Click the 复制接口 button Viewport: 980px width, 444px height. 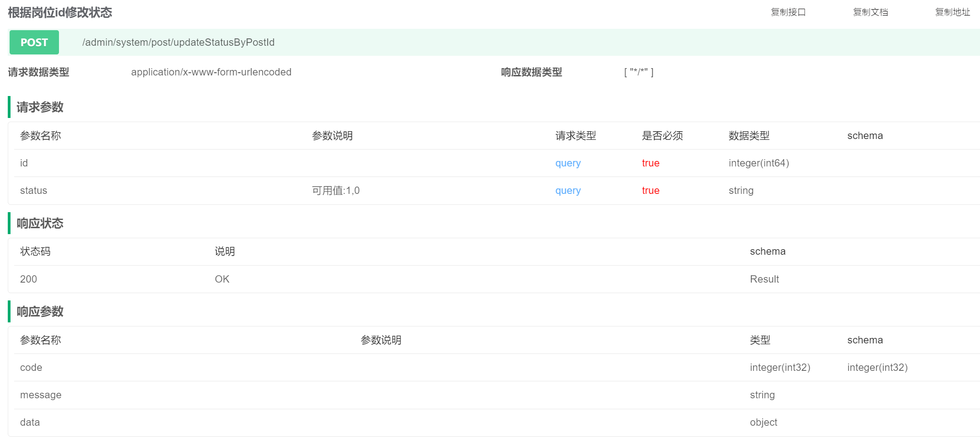788,12
